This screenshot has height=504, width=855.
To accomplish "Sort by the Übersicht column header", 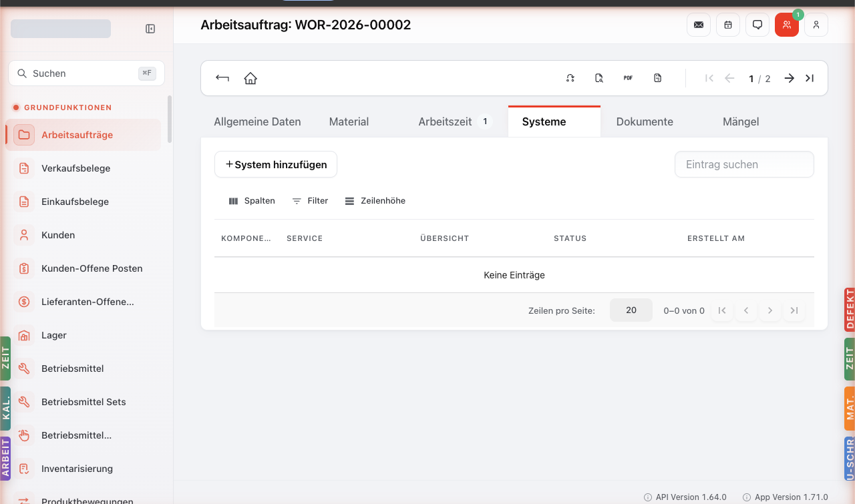I will click(x=445, y=238).
